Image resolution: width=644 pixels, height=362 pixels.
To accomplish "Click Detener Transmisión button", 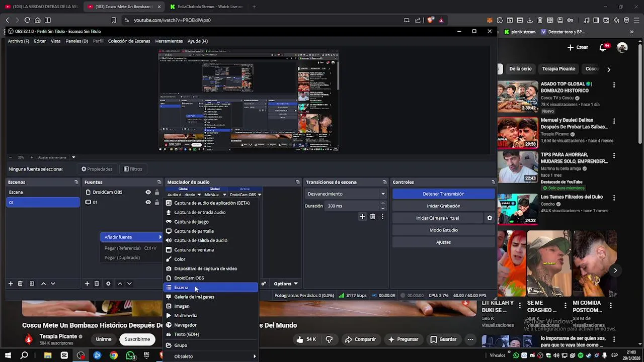I will (x=443, y=194).
